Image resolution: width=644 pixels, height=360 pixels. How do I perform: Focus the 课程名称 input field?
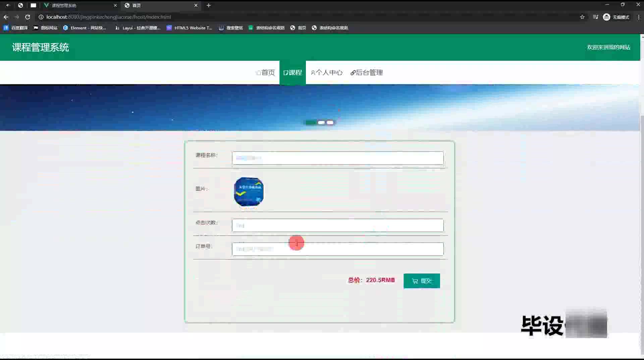pyautogui.click(x=338, y=158)
